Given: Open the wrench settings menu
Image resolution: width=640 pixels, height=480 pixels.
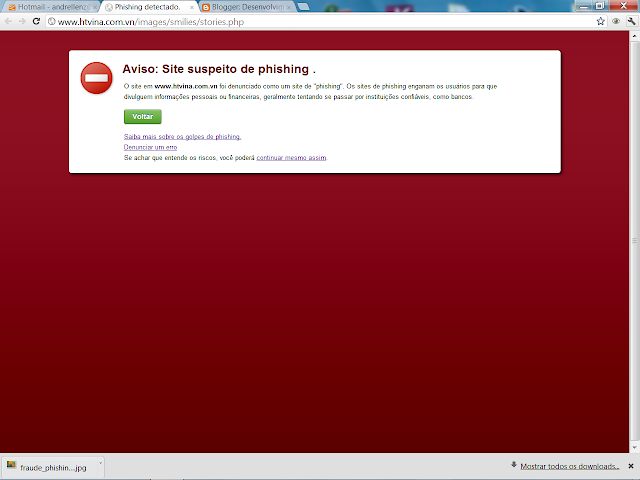Looking at the screenshot, I should coord(631,21).
